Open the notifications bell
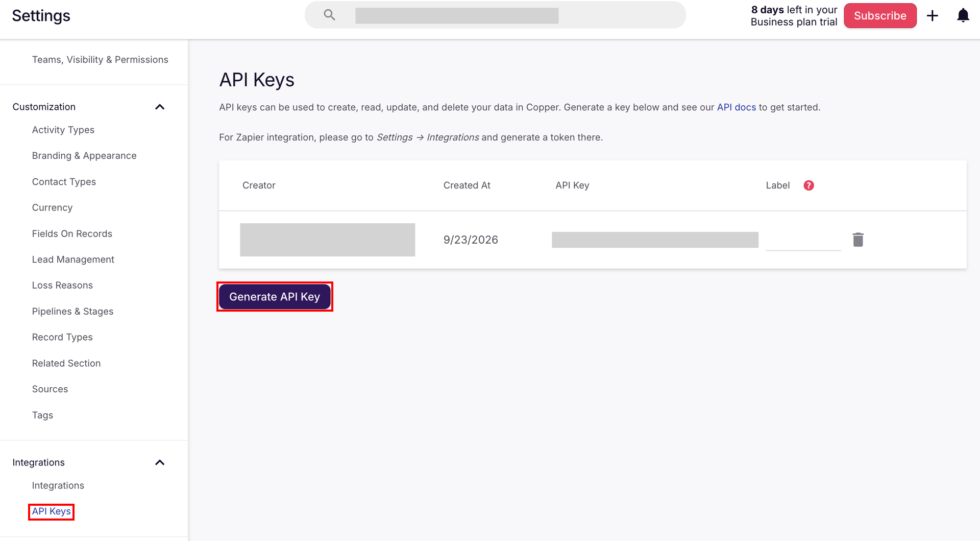Screen dimensions: 980x541 [x=963, y=15]
